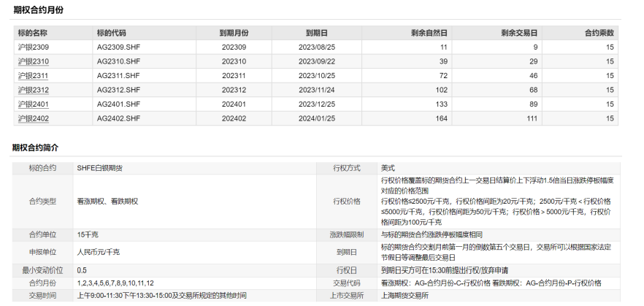Click remaining trading days value 46
644x306 pixels.
tap(533, 76)
